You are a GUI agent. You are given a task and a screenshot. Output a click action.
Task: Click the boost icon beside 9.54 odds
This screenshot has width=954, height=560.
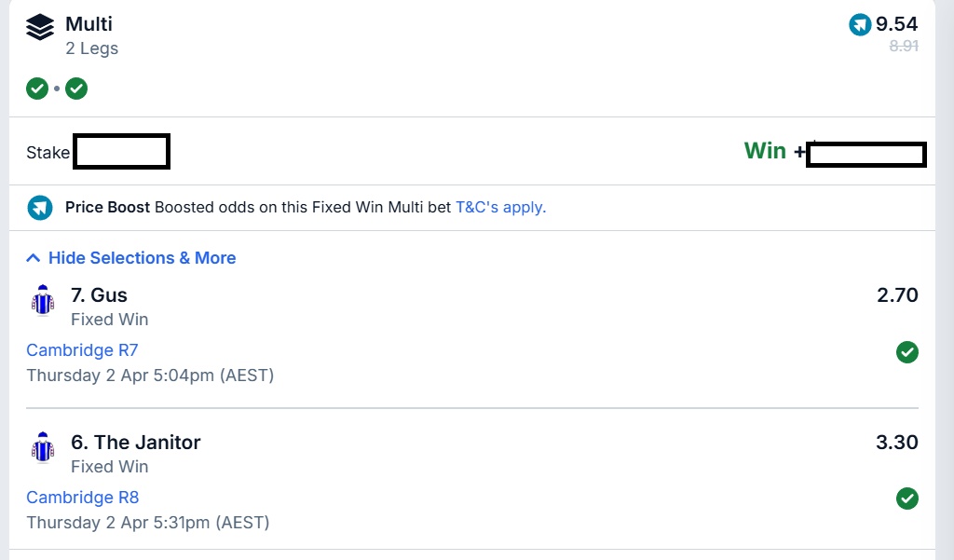click(860, 24)
